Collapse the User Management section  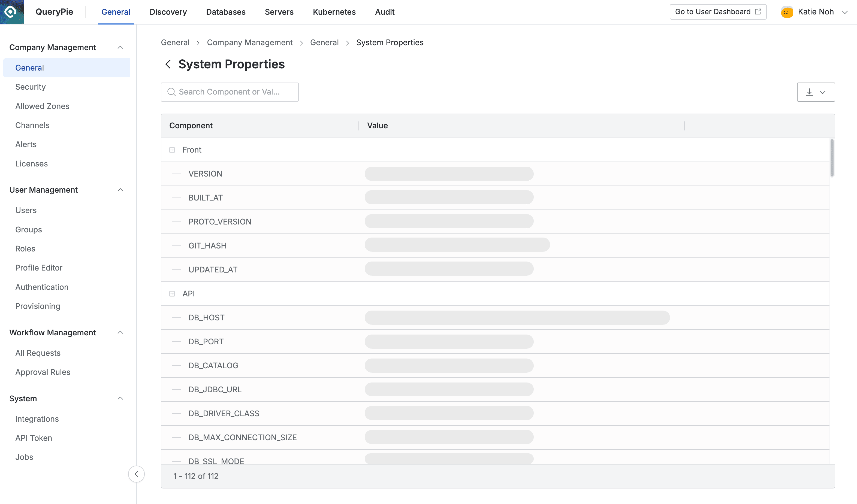(x=120, y=190)
